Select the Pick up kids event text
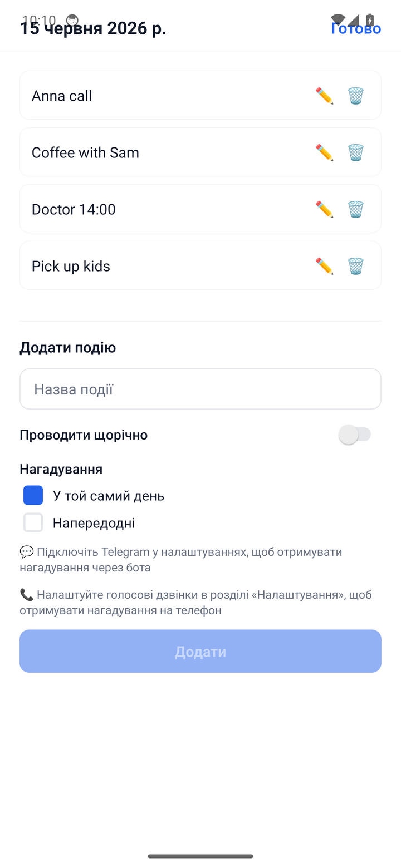401x868 pixels. (71, 266)
